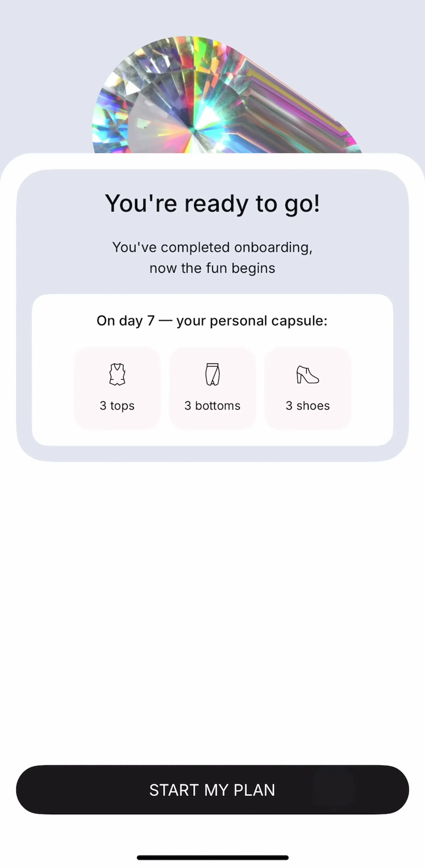
Task: Tap the empty white area above button
Action: click(212, 613)
